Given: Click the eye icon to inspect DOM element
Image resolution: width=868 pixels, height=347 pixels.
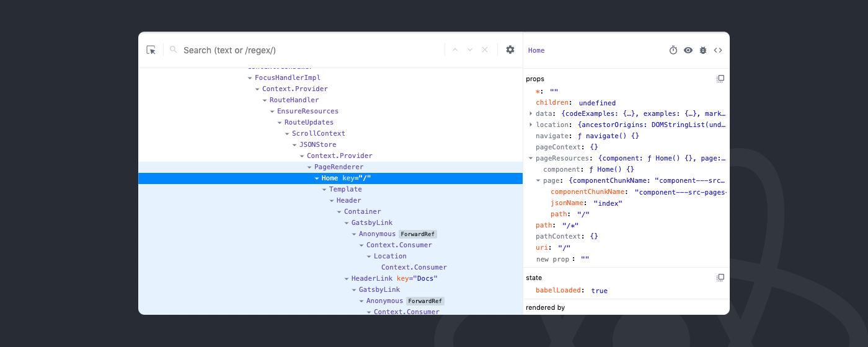Looking at the screenshot, I should point(688,51).
